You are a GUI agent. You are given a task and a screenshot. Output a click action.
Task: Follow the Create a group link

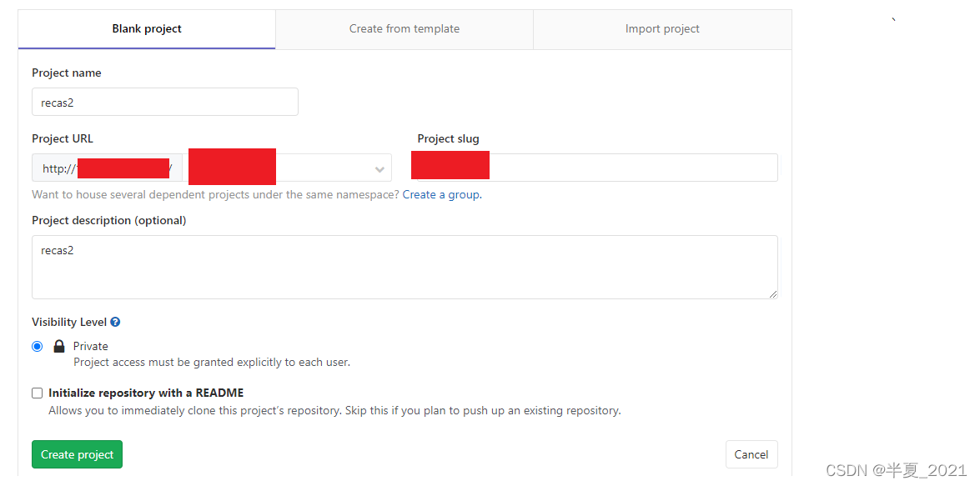coord(442,194)
